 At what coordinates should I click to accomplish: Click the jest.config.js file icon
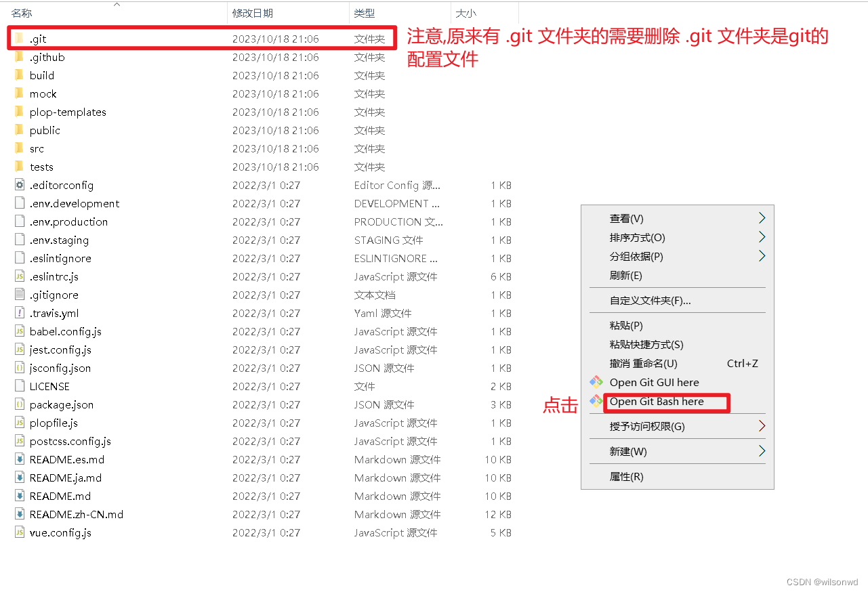pos(19,350)
